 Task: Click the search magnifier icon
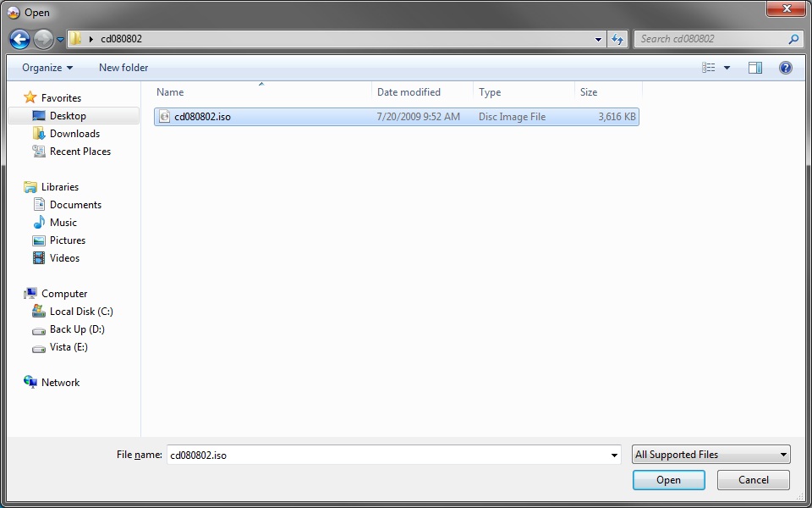tap(793, 39)
